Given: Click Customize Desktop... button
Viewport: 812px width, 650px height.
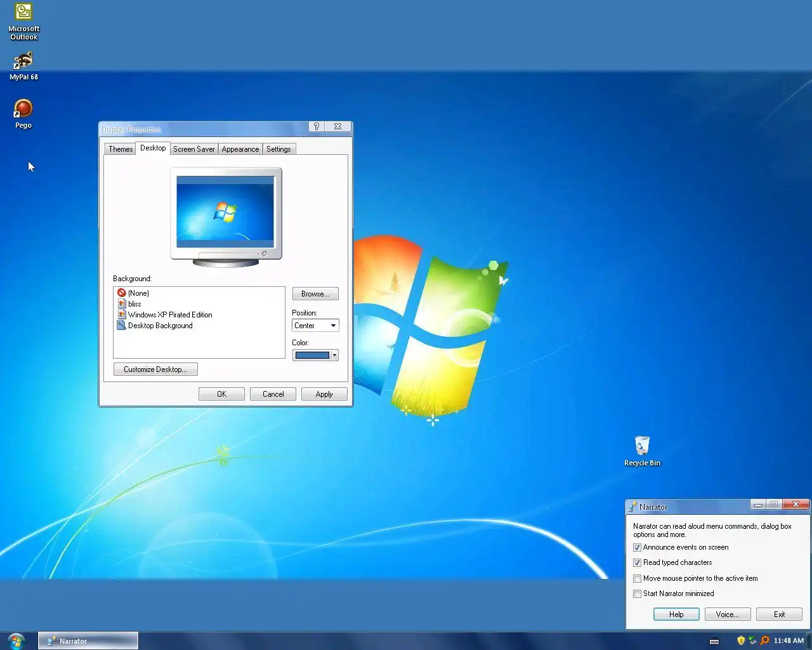Looking at the screenshot, I should [155, 369].
